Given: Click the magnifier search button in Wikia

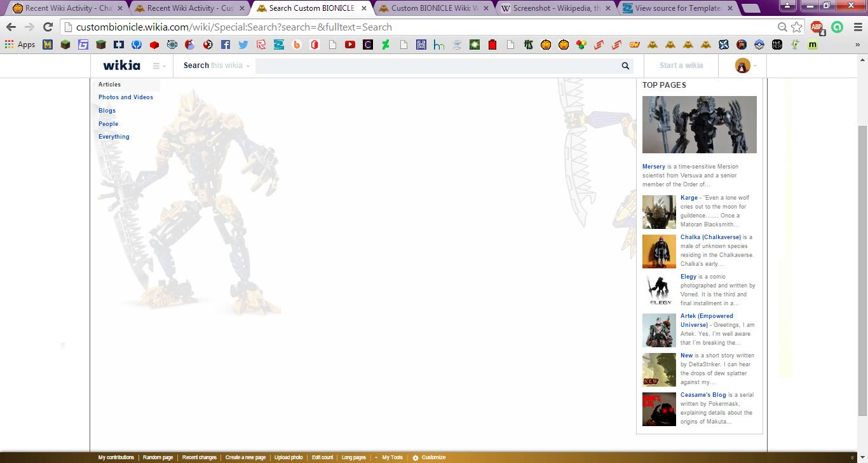Looking at the screenshot, I should click(x=625, y=66).
